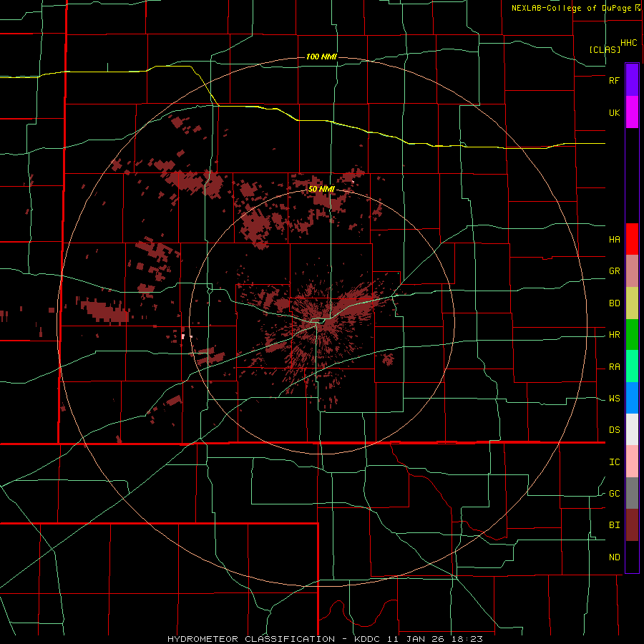Click the HR green legend swatch
This screenshot has width=644, height=644.
point(632,334)
